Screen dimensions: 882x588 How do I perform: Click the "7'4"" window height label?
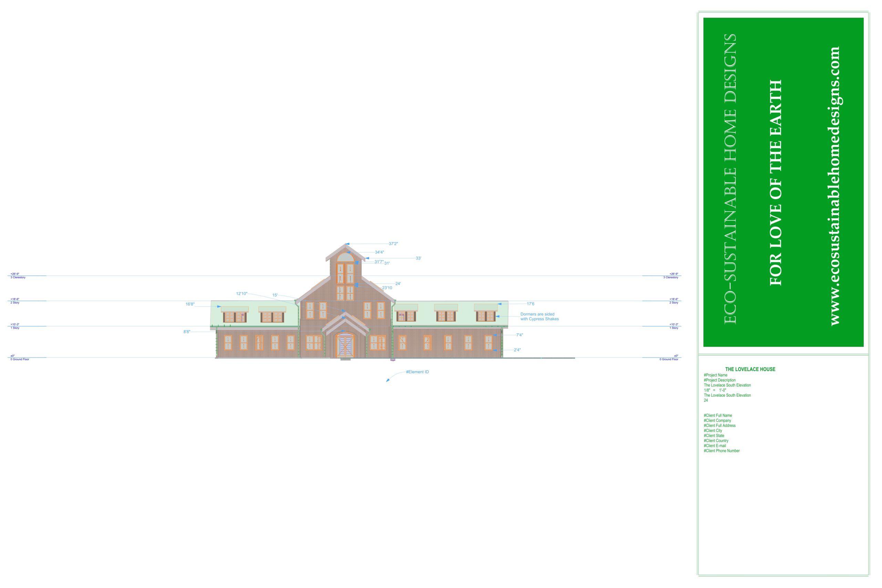point(519,335)
